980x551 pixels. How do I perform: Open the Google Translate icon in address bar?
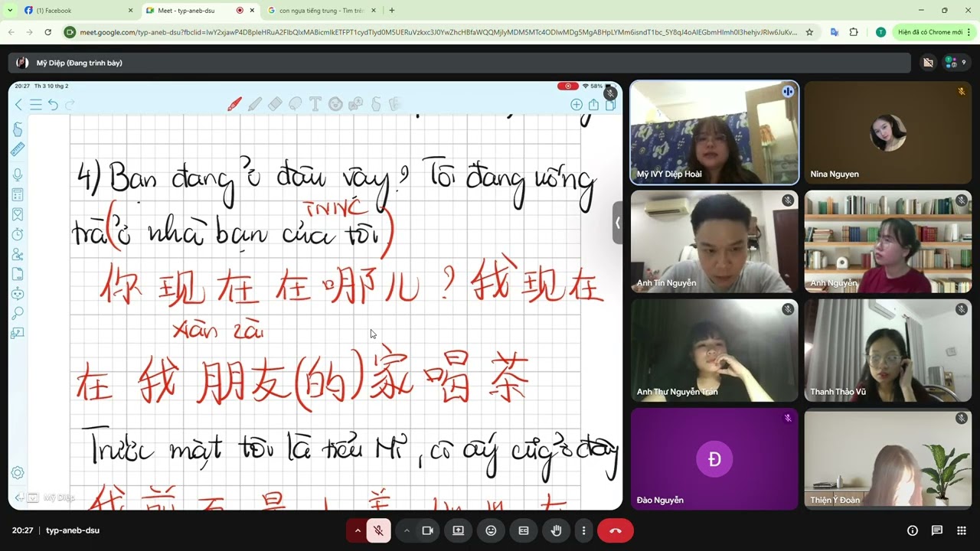(834, 32)
